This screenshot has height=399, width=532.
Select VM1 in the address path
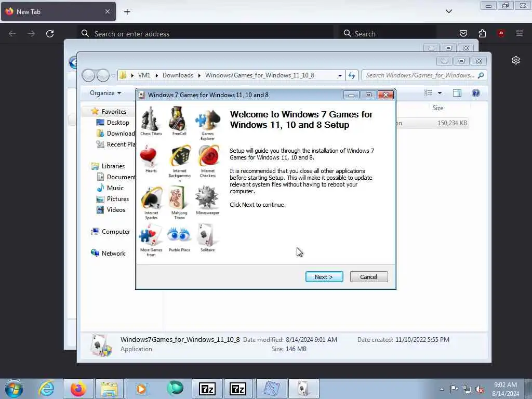144,75
